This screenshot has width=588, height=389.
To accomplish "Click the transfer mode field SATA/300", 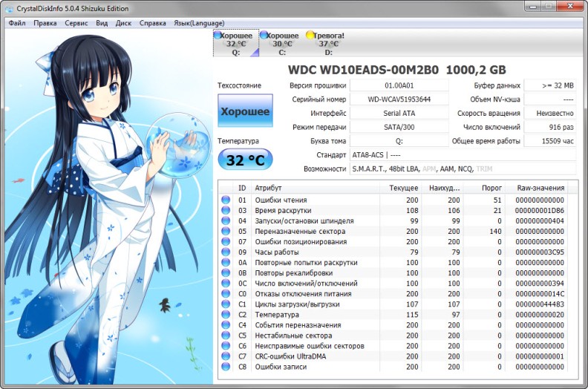I will (399, 127).
